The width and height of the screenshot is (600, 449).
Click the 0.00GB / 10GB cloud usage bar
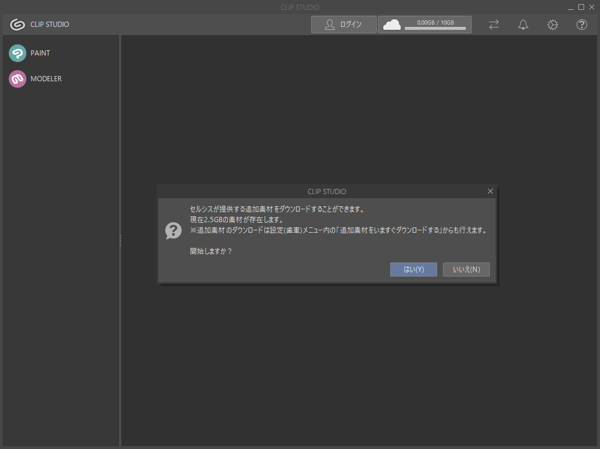[x=435, y=28]
